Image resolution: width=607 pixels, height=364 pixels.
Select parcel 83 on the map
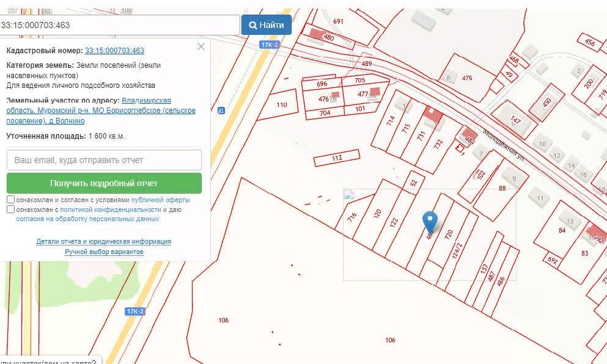click(x=584, y=253)
